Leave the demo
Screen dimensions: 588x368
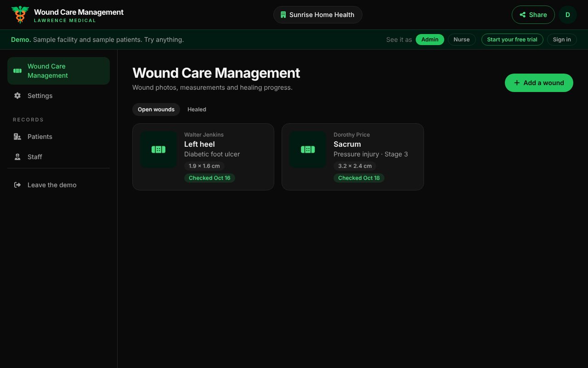pyautogui.click(x=58, y=185)
